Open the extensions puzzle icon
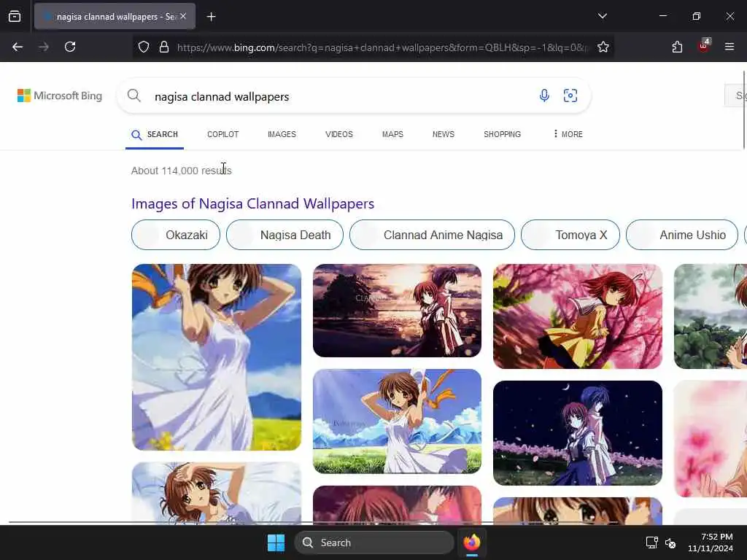 click(677, 47)
